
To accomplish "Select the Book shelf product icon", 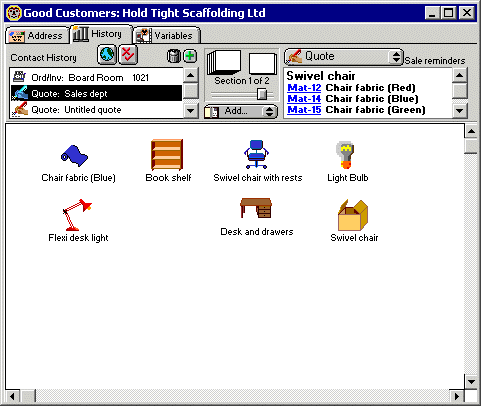I will [167, 155].
